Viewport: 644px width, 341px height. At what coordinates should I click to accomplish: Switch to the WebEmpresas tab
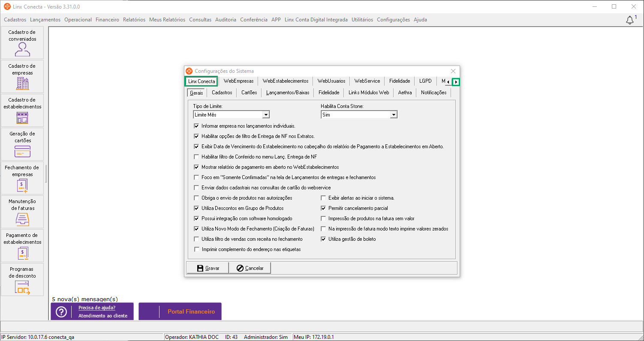pyautogui.click(x=238, y=81)
